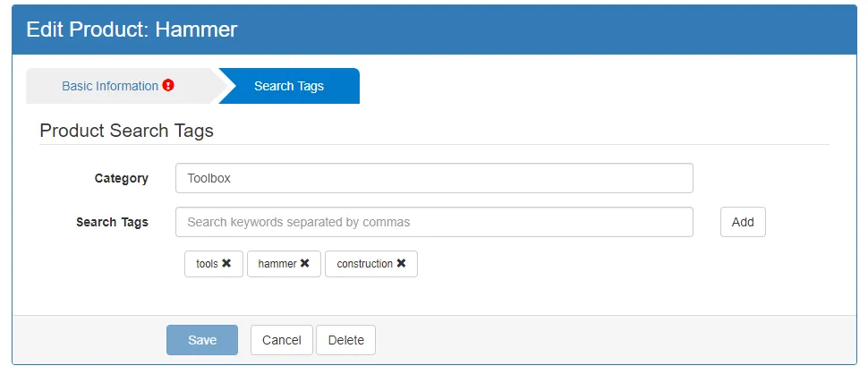The height and width of the screenshot is (374, 868).
Task: Click the red error icon on Basic Information
Action: 168,86
